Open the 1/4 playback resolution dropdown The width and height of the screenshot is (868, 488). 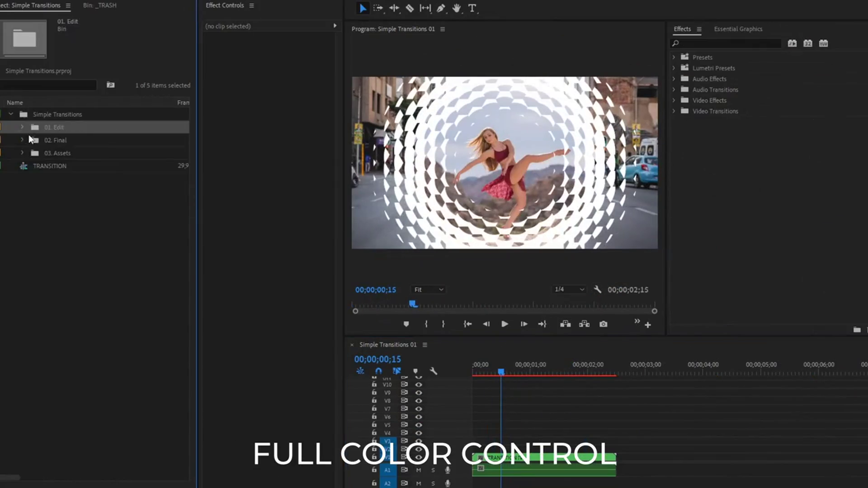coord(569,290)
